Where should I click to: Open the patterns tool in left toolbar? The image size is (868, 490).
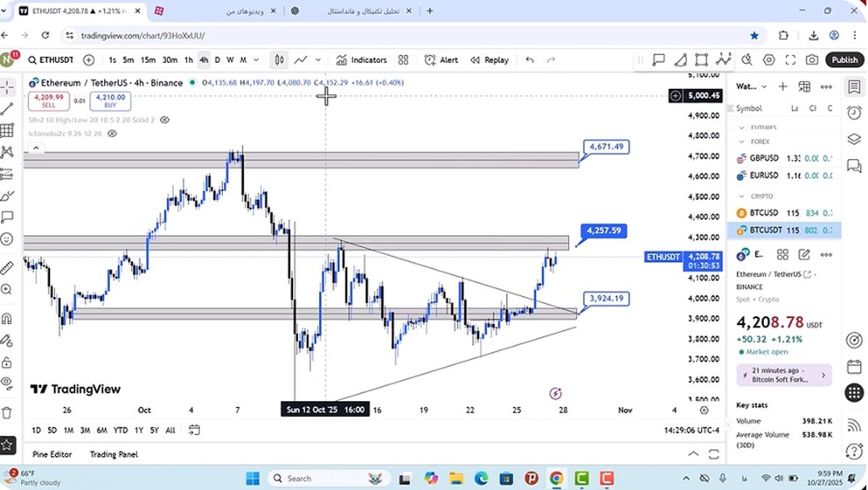7,152
